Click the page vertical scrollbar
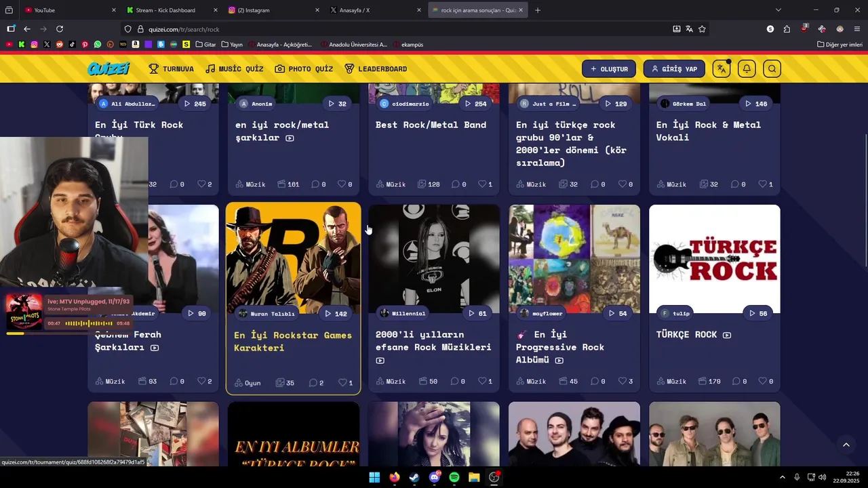This screenshot has width=868, height=488. (865, 201)
